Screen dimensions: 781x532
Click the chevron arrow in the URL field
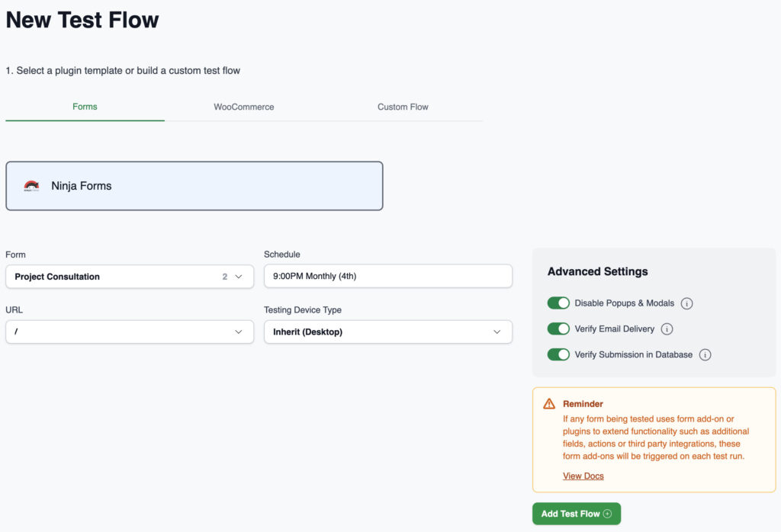pos(239,332)
